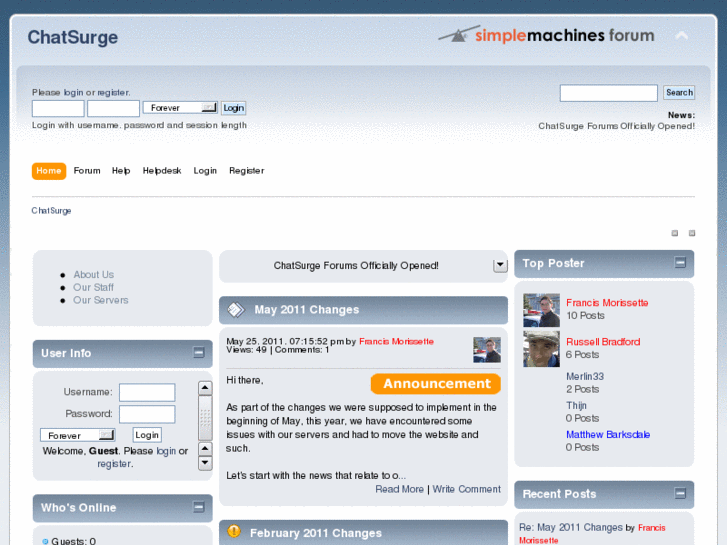Click the Search button
The width and height of the screenshot is (727, 545).
point(679,92)
